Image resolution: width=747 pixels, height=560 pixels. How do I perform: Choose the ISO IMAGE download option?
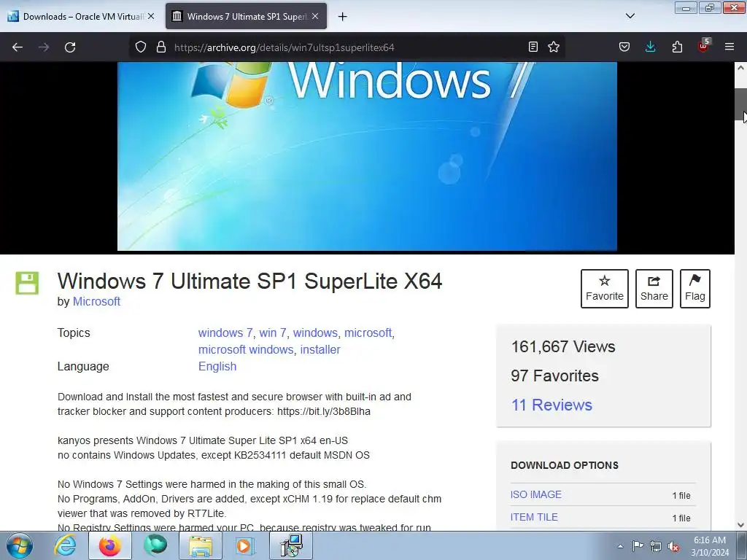[x=536, y=495]
